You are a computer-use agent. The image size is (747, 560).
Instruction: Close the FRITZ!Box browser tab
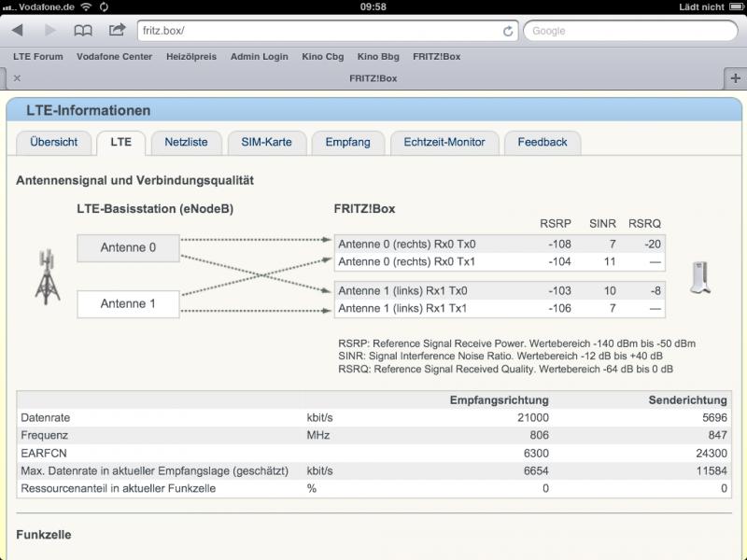click(17, 78)
